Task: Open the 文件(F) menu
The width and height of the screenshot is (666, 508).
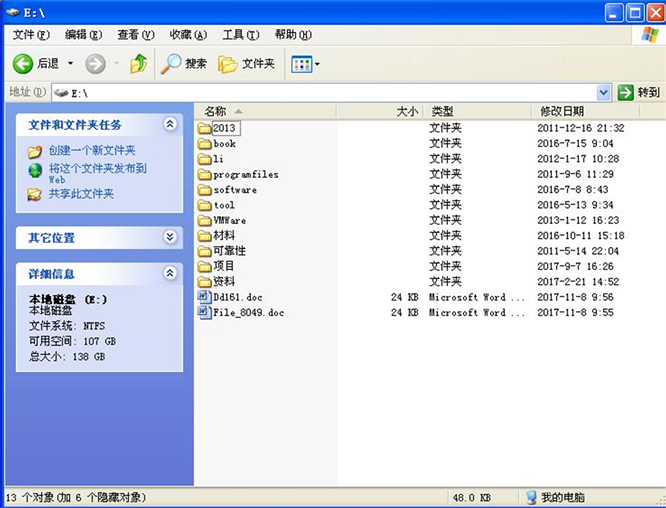Action: pos(31,34)
